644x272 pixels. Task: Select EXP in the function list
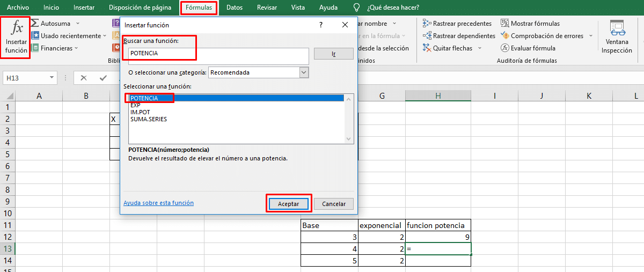(135, 105)
